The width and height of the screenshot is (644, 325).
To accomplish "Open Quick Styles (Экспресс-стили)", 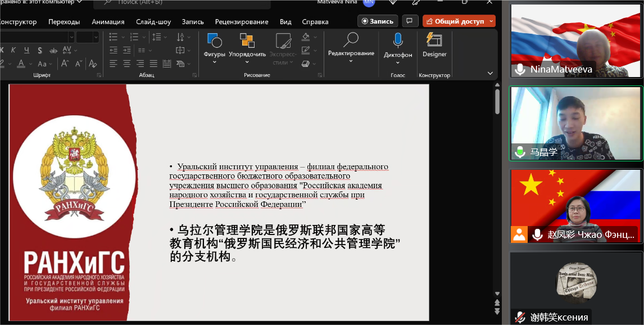I will pos(283,49).
